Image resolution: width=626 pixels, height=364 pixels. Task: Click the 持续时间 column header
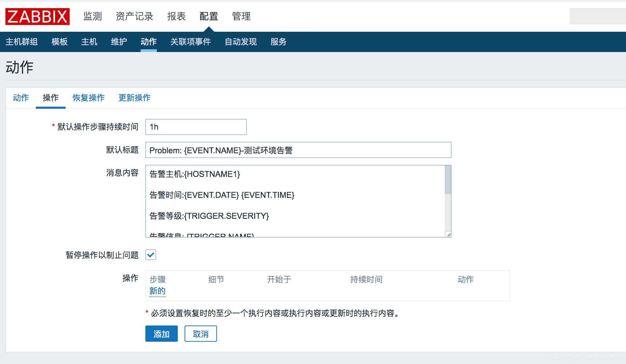coord(366,279)
